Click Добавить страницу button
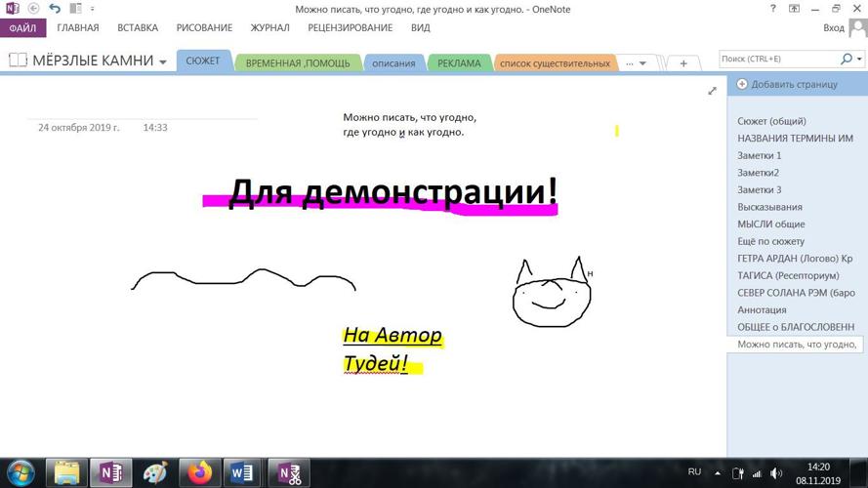The width and height of the screenshot is (868, 488). [787, 84]
